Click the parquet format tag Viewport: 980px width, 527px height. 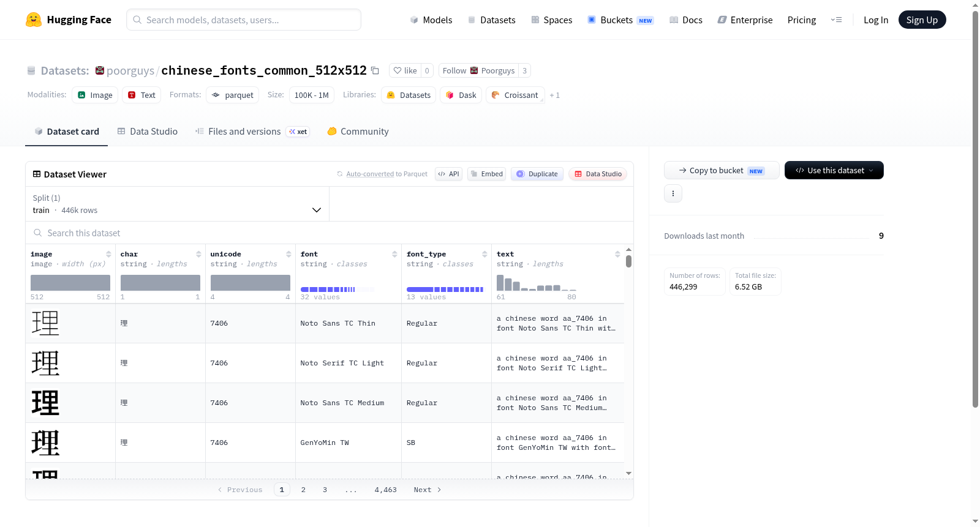click(232, 95)
